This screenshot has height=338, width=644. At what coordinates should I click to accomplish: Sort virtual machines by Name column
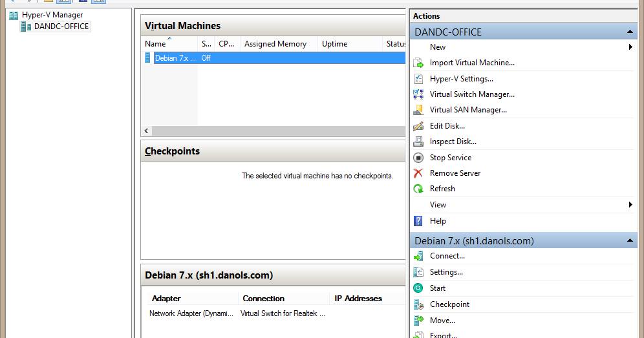[169, 44]
